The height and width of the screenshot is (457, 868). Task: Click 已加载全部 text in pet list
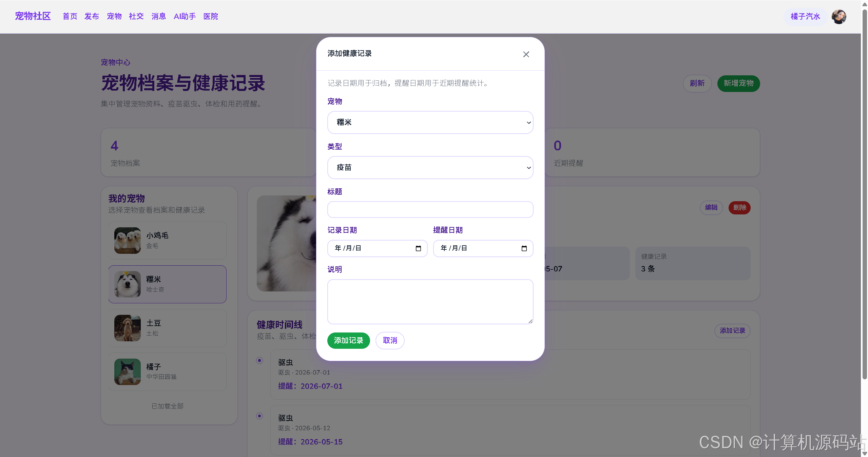(x=167, y=406)
